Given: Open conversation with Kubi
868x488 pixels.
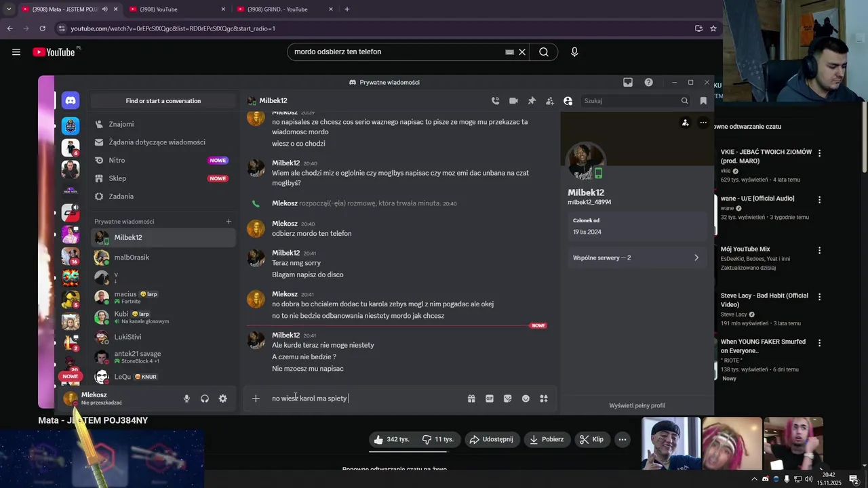Looking at the screenshot, I should tap(163, 317).
